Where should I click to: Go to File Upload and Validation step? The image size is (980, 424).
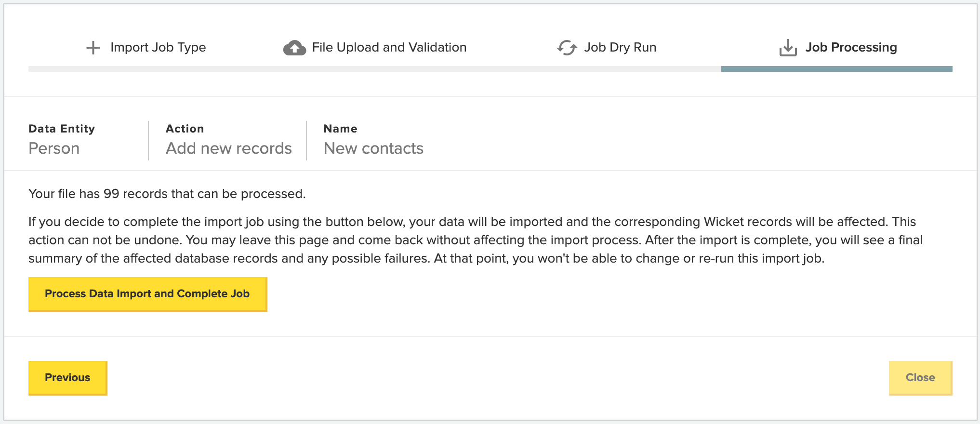(x=389, y=47)
